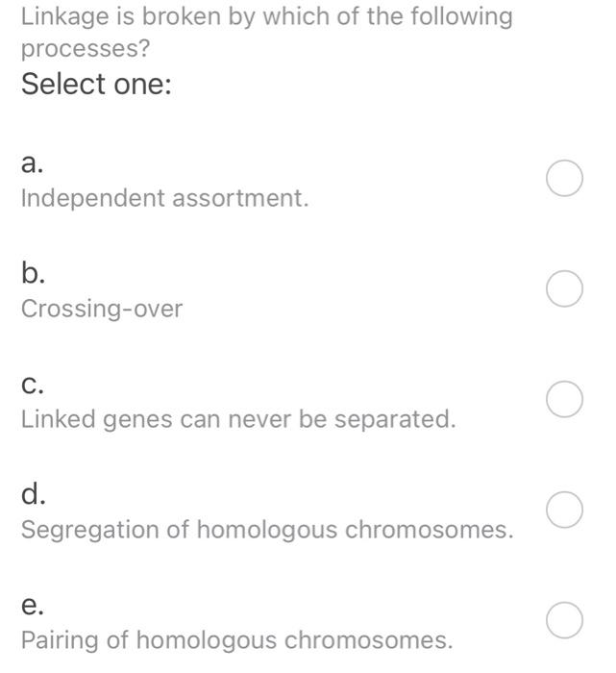Click the 'Select one:' prompt text

[96, 85]
